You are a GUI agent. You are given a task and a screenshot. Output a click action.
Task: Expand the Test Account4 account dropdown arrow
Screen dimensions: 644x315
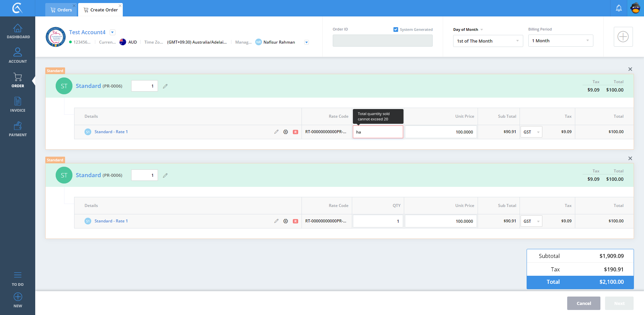113,33
